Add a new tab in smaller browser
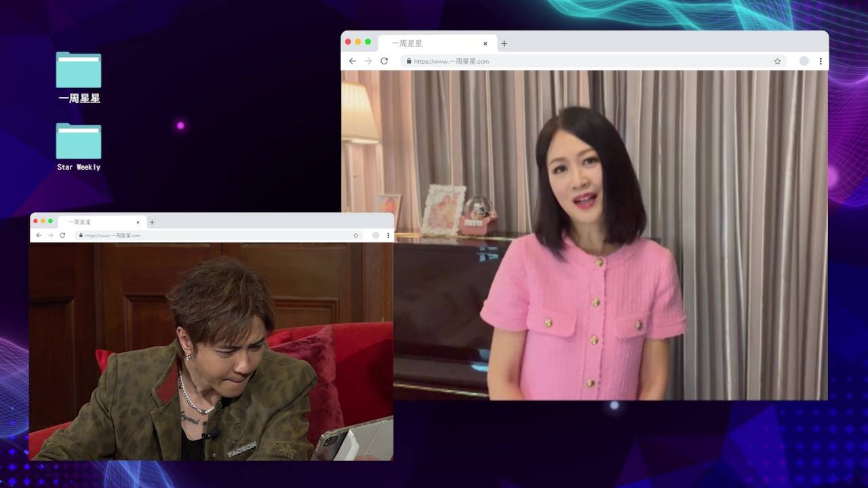The image size is (868, 488). tap(152, 222)
